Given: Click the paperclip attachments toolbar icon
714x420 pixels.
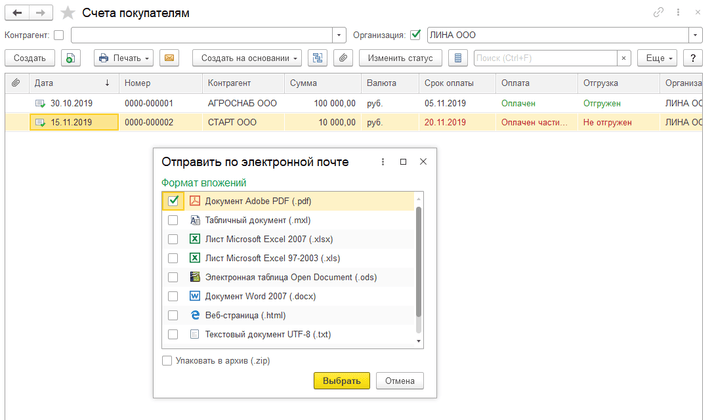Looking at the screenshot, I should 342,58.
